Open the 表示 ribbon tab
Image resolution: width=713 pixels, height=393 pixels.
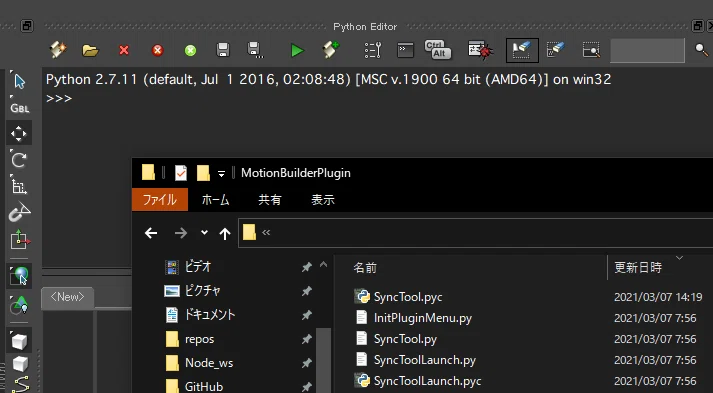coord(323,200)
